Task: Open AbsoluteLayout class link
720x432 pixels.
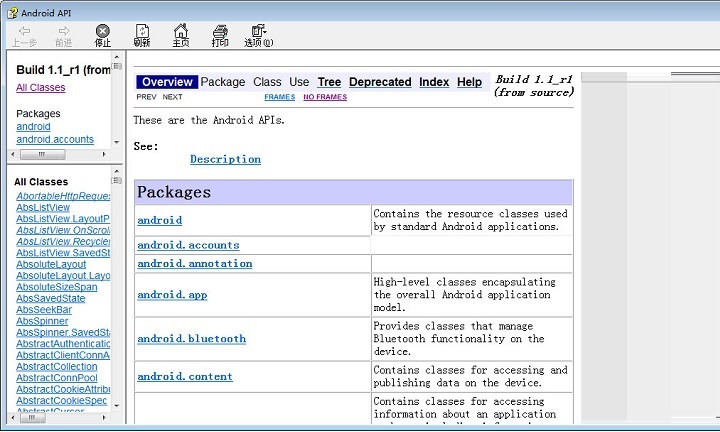Action: pyautogui.click(x=51, y=264)
